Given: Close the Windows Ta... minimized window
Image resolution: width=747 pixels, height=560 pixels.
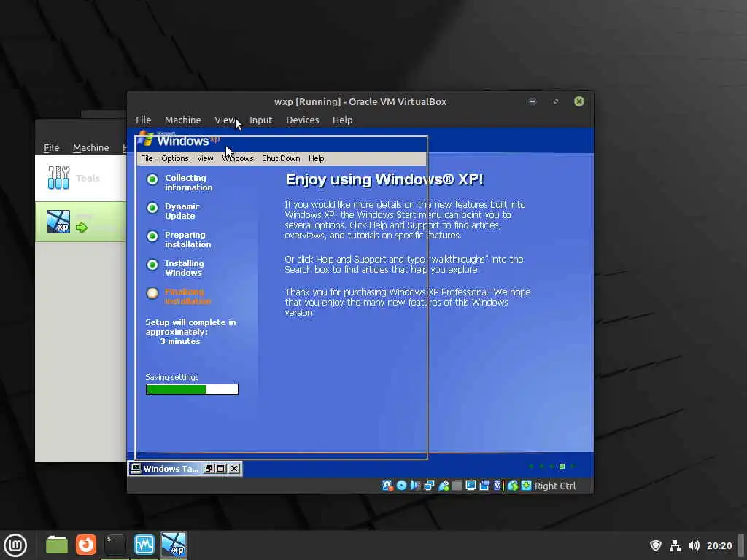Looking at the screenshot, I should coord(234,469).
